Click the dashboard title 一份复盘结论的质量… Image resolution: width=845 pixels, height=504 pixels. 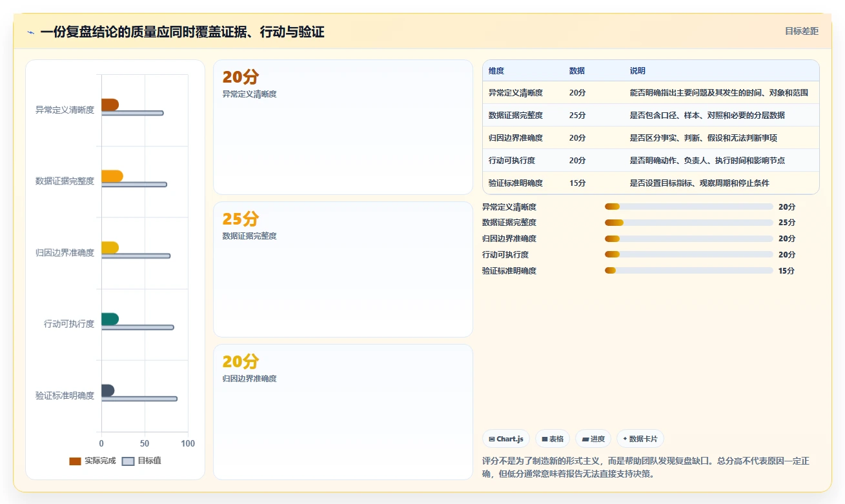(182, 32)
